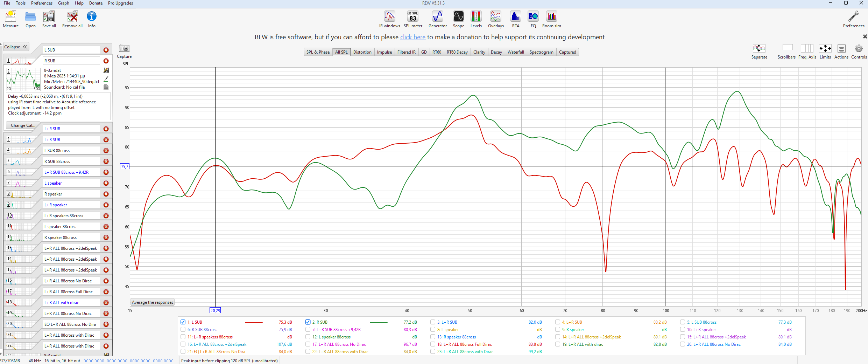This screenshot has width=868, height=364.
Task: Enable the 18: L+R ALL 88cross Full Dirac checkbox
Action: [433, 344]
